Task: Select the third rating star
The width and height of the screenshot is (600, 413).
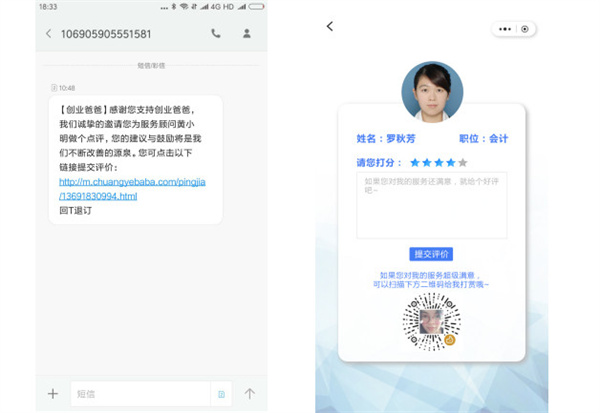Action: point(439,162)
